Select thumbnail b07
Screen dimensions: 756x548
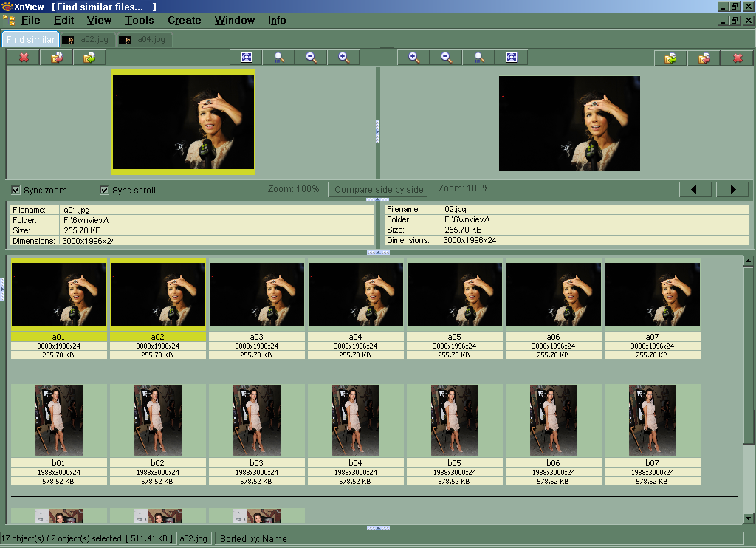click(653, 435)
